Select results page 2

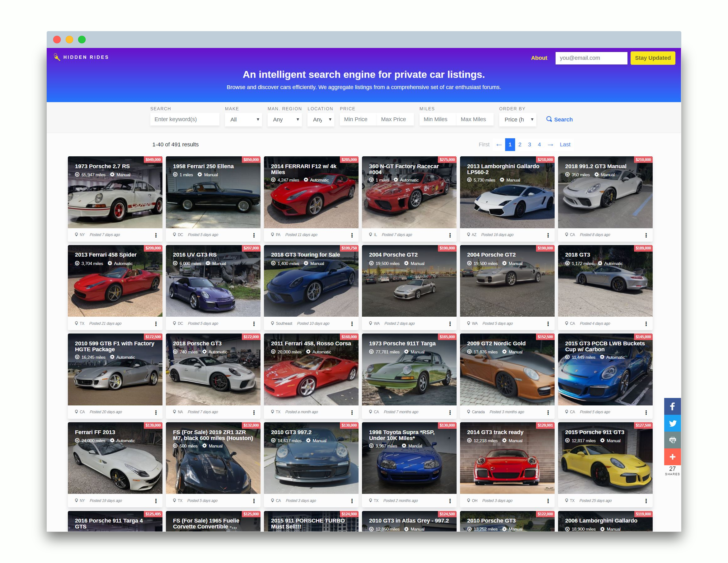click(519, 144)
